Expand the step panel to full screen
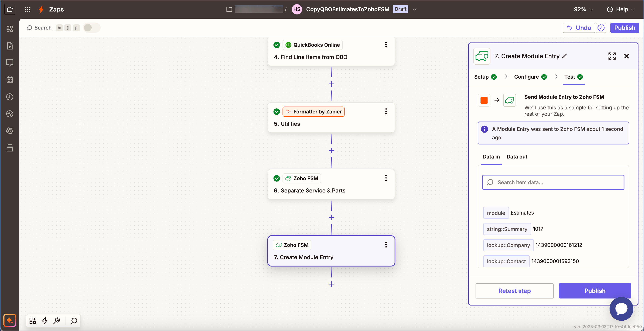The height and width of the screenshot is (331, 644). coord(612,56)
